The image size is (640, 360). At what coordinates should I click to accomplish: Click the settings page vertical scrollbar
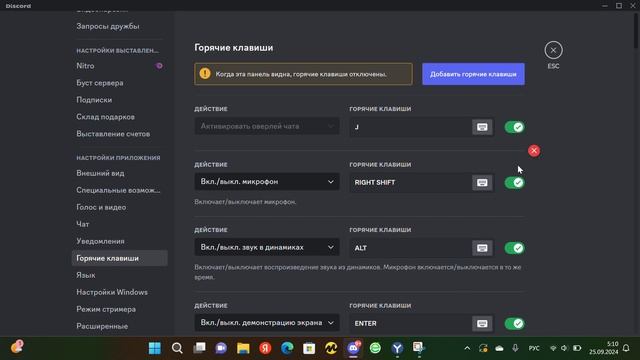(636, 31)
